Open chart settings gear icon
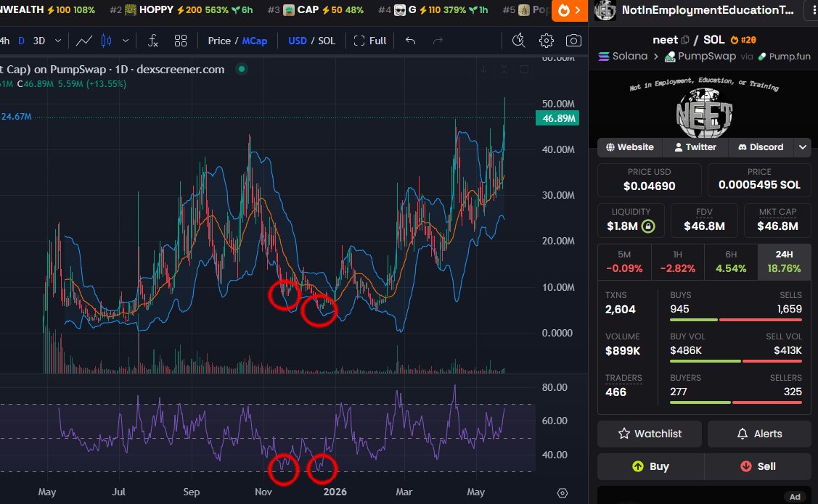 point(547,41)
